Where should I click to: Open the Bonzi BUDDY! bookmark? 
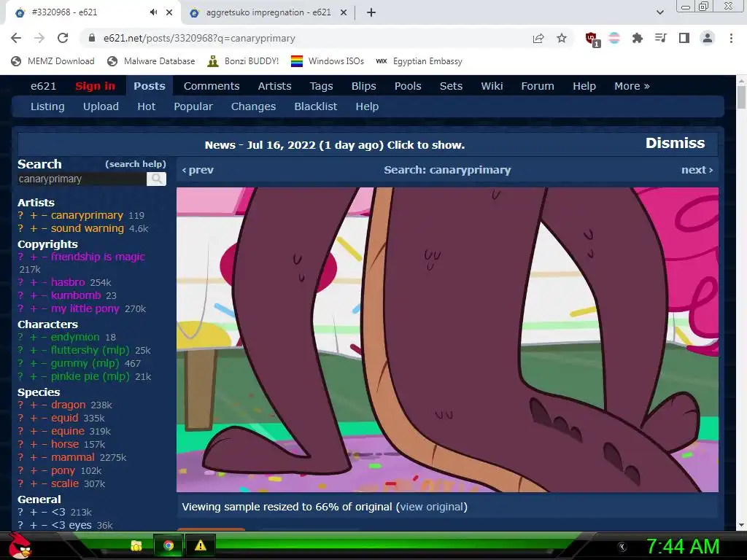(x=244, y=61)
